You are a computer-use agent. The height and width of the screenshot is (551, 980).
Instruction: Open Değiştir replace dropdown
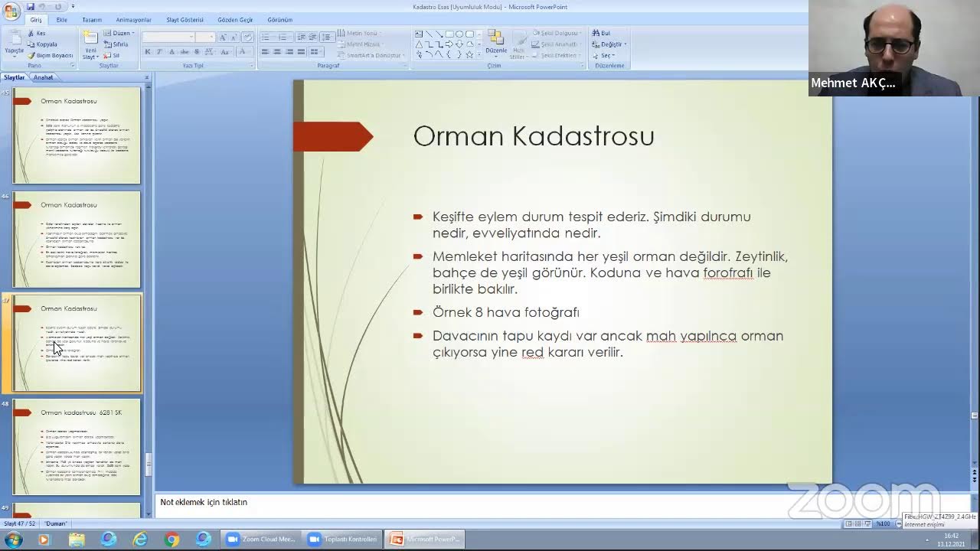(x=609, y=44)
